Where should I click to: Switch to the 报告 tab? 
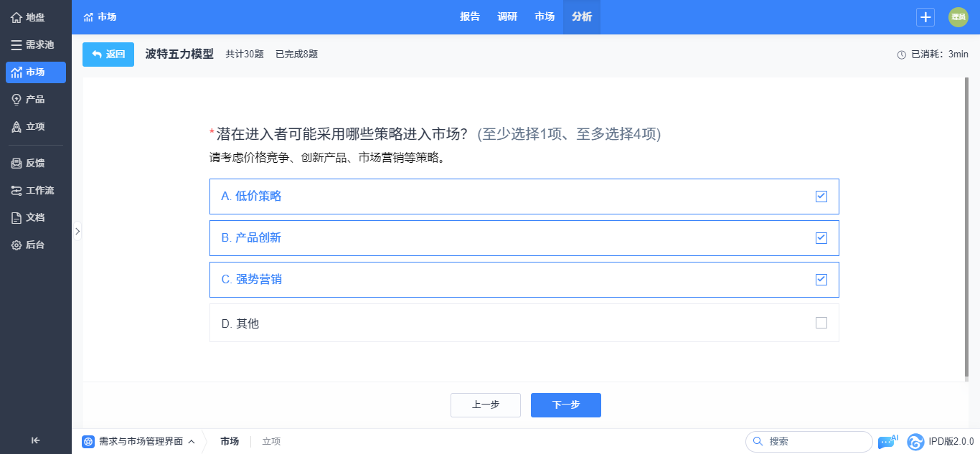(470, 17)
